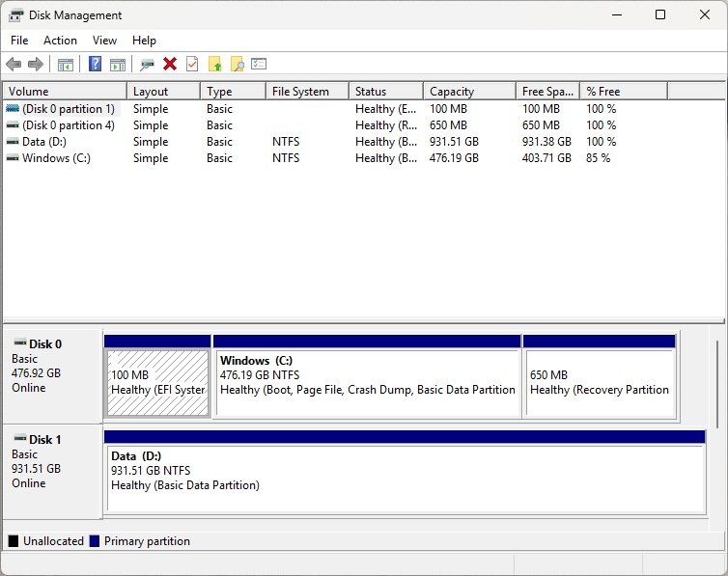The image size is (728, 576).
Task: Sort by the Type column header
Action: [233, 92]
